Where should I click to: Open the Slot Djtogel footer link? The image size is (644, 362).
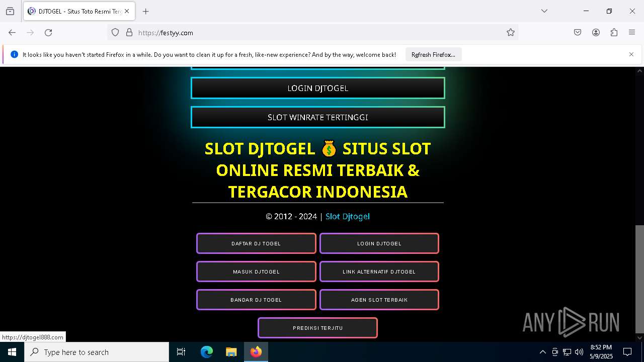[x=348, y=216]
